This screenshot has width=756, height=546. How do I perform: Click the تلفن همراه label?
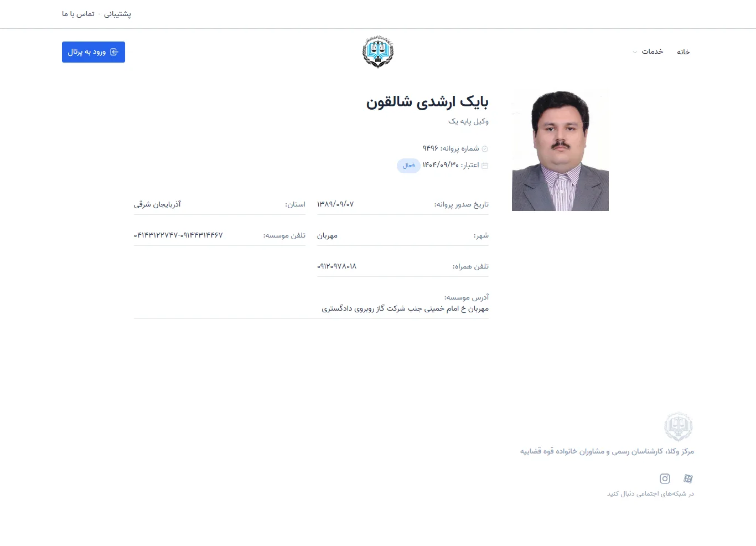point(470,266)
